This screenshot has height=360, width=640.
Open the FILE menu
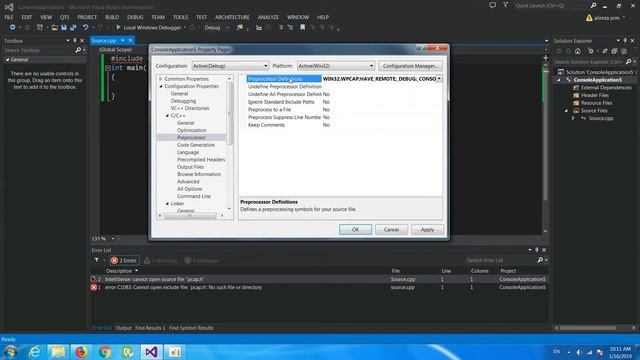9,17
